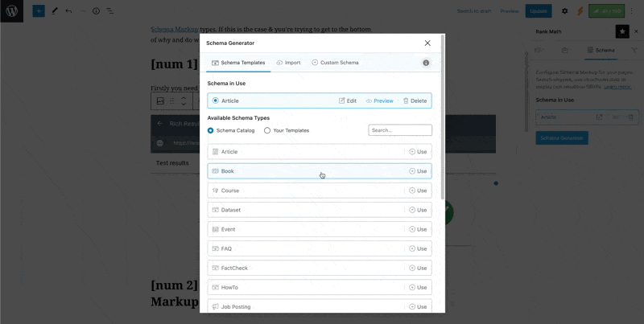Open the info icon in Schema Generator tabs
The image size is (644, 324).
[426, 63]
